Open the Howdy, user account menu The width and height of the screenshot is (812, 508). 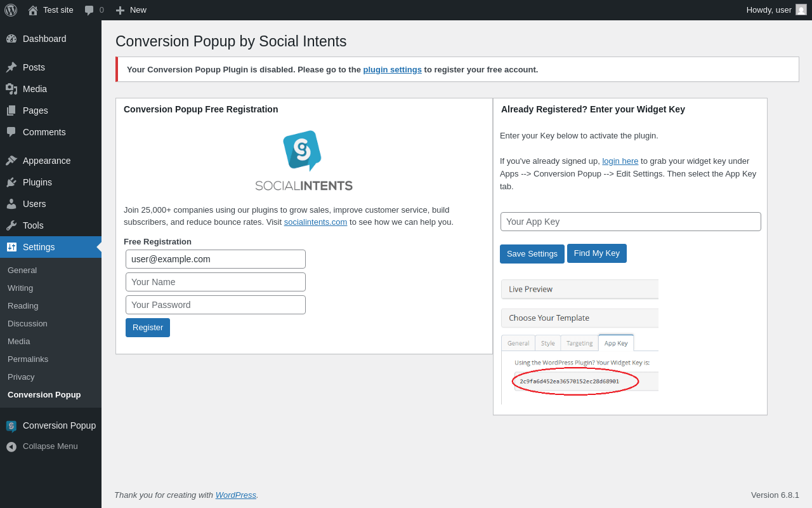[776, 10]
